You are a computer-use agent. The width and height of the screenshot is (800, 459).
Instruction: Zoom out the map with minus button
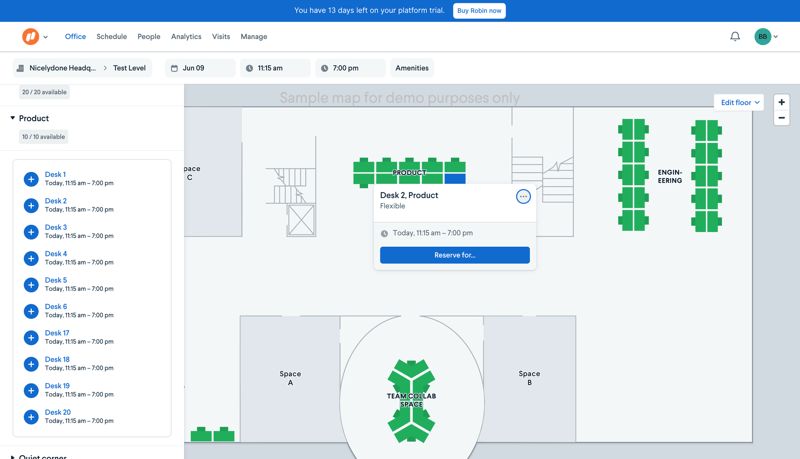(781, 118)
